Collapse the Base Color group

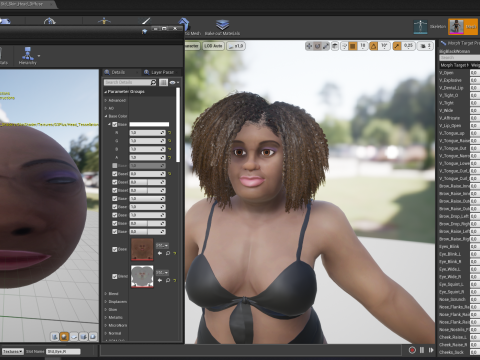point(106,116)
